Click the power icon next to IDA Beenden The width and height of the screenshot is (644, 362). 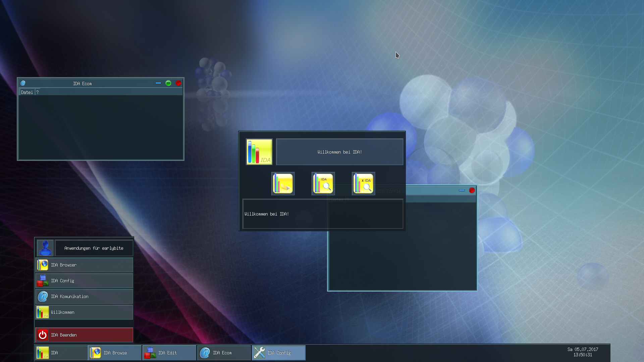pos(43,335)
